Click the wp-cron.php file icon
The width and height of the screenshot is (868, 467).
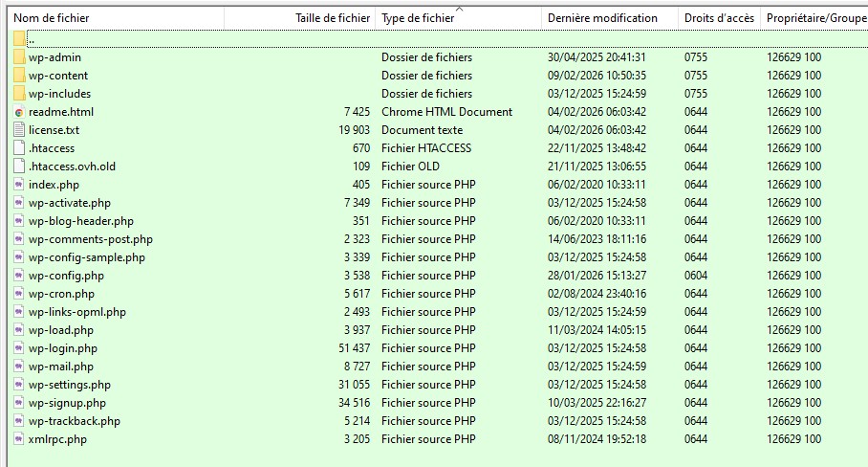pyautogui.click(x=19, y=294)
